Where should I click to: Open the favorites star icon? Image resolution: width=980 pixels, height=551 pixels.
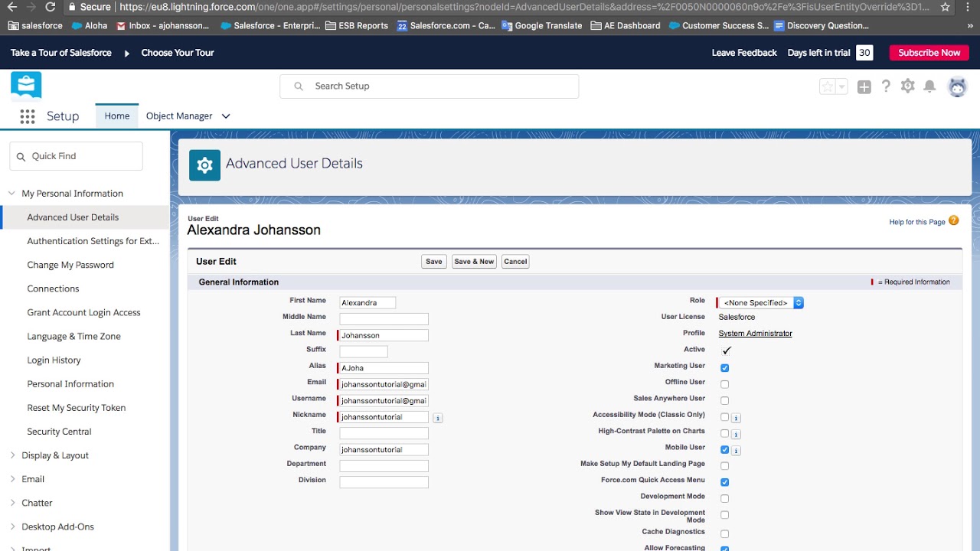click(x=828, y=86)
